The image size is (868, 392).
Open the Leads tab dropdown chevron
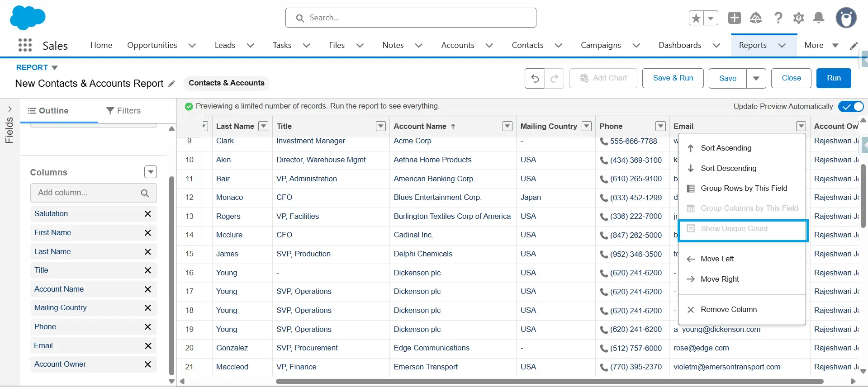[x=250, y=46]
